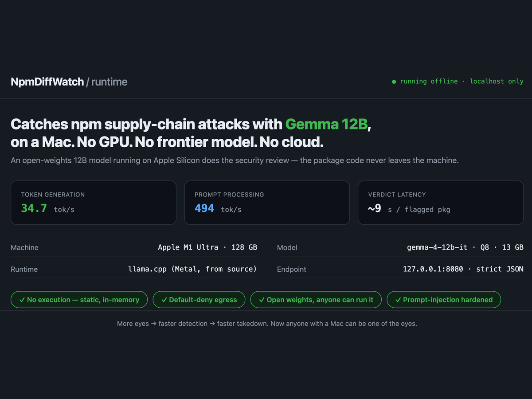
Task: Click the "/ runtime" header label
Action: pos(107,82)
